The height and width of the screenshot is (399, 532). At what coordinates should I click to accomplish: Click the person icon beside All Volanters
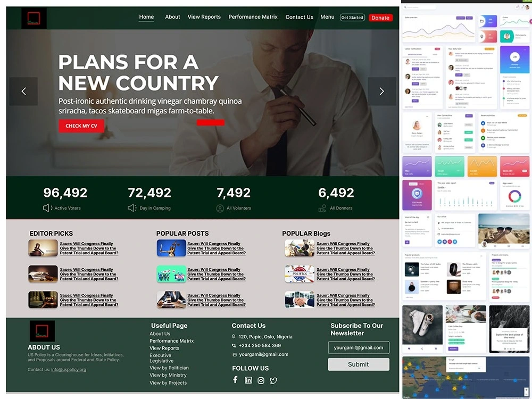tap(220, 209)
